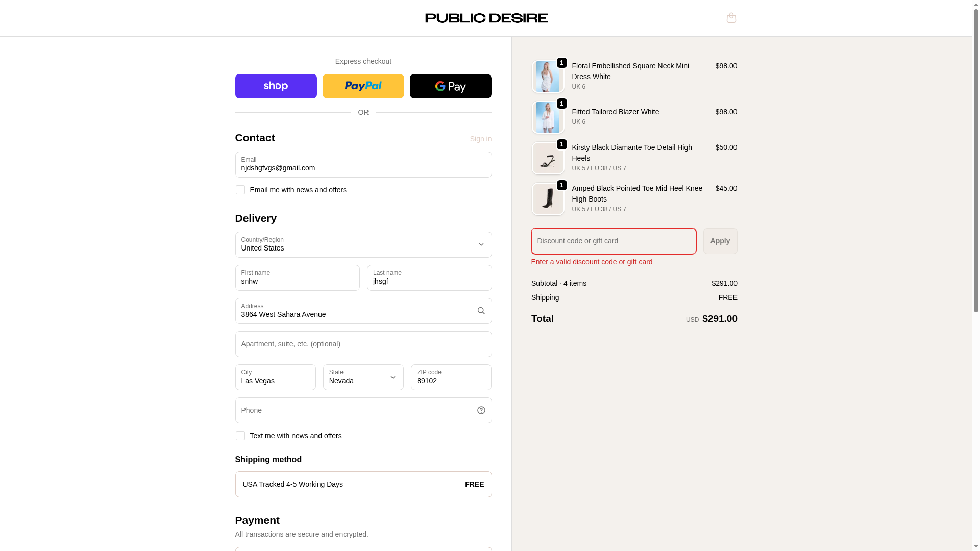Image resolution: width=980 pixels, height=551 pixels.
Task: Click the Knee High Boots product thumbnail
Action: pyautogui.click(x=548, y=199)
